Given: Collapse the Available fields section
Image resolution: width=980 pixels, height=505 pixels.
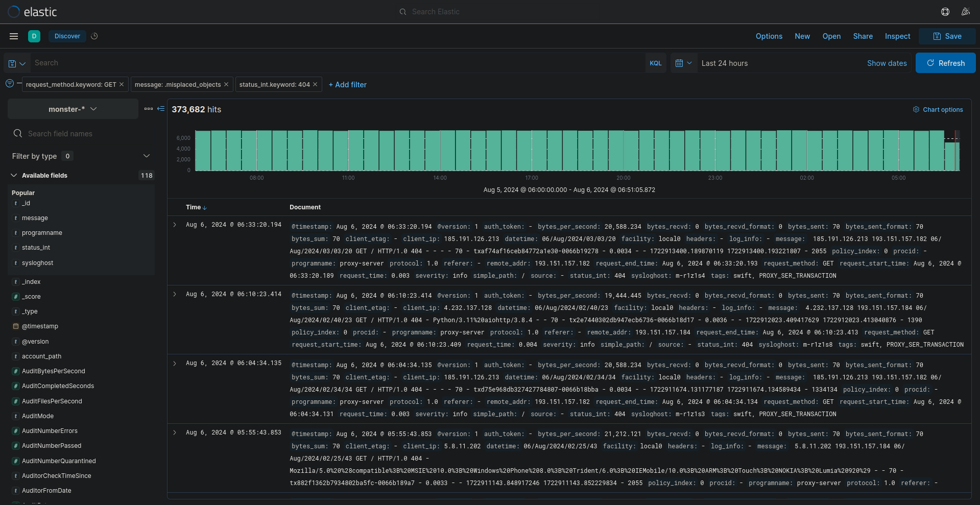Looking at the screenshot, I should click(14, 176).
